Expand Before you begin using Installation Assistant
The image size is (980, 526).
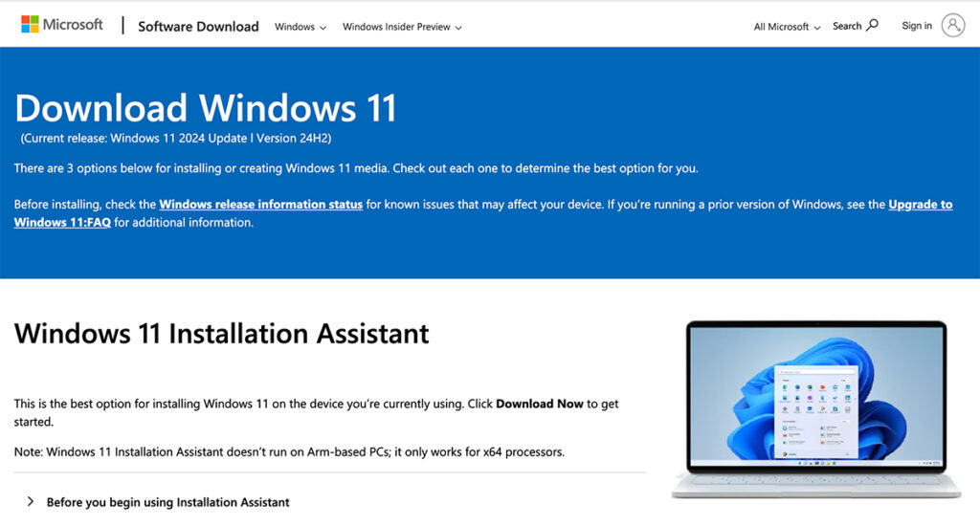pos(167,502)
